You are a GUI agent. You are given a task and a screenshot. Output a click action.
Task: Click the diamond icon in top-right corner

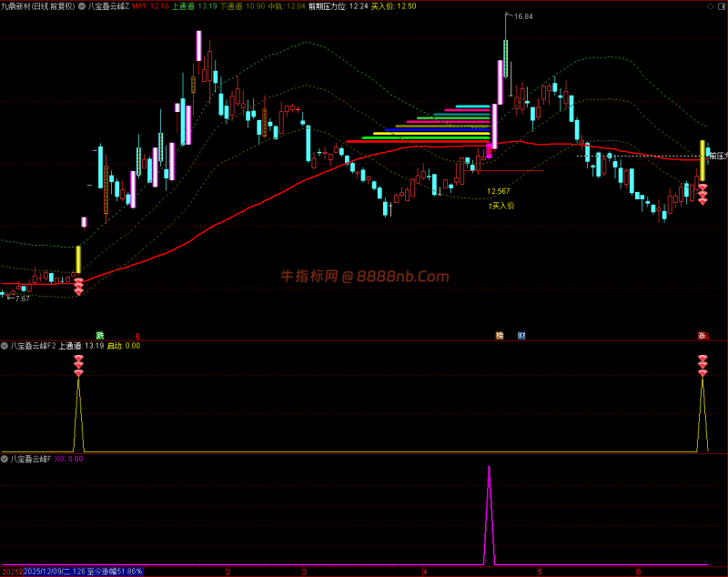(711, 6)
